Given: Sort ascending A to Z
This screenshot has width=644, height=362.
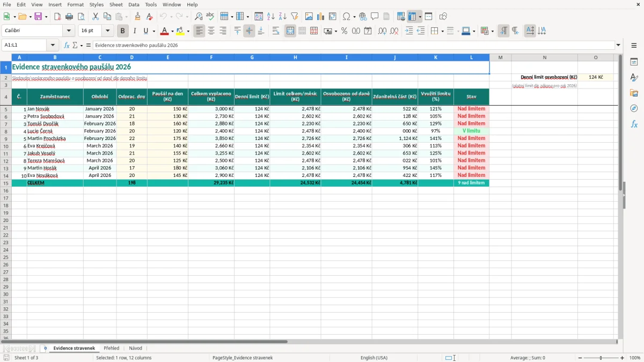Looking at the screenshot, I should 271,17.
